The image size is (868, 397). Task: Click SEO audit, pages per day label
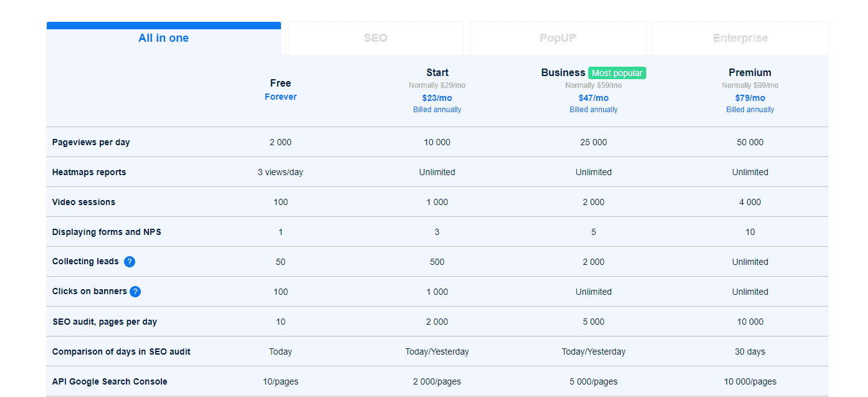(105, 322)
